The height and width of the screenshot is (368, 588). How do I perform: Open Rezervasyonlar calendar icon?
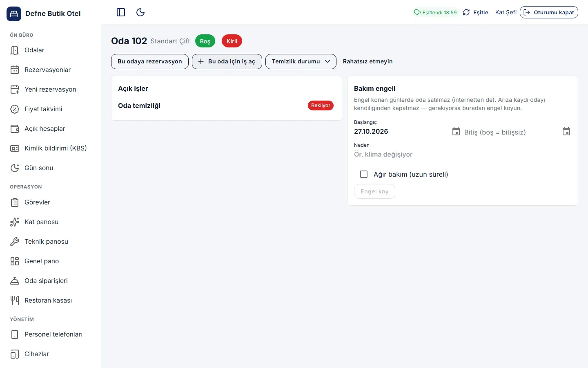click(x=15, y=70)
